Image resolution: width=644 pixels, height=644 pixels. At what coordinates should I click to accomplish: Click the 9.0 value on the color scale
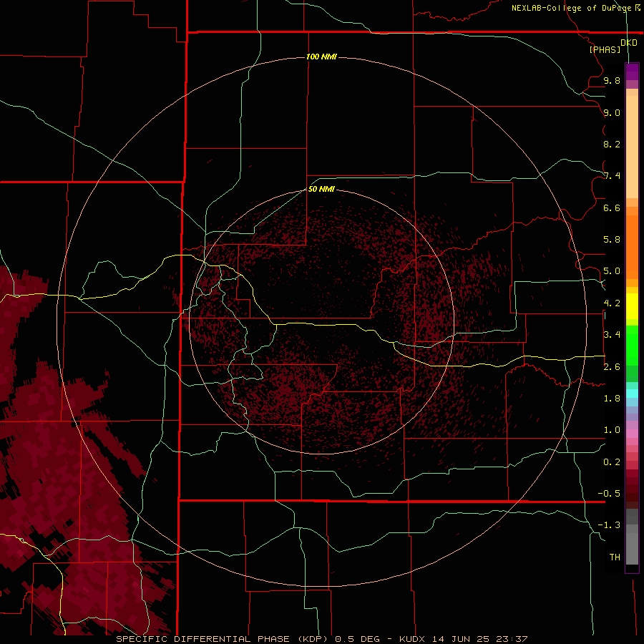612,112
